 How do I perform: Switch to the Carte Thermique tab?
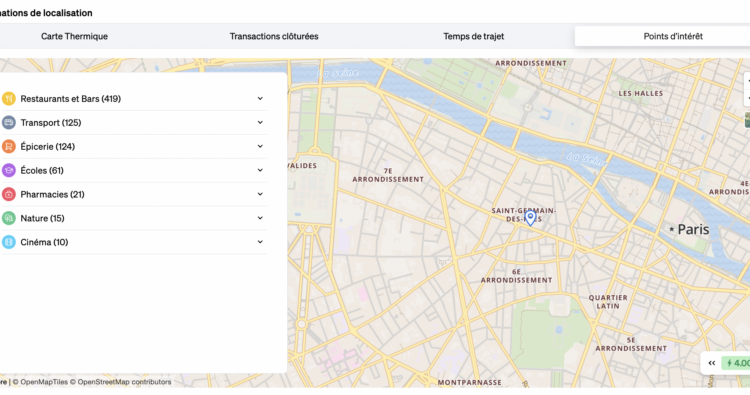74,36
